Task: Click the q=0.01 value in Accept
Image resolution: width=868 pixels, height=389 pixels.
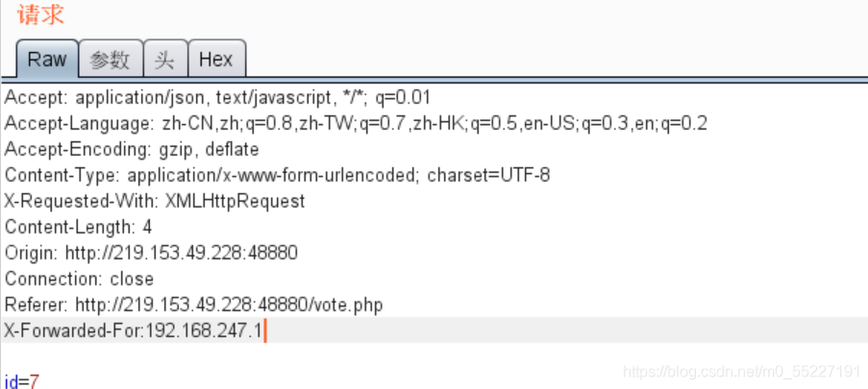Action: pyautogui.click(x=403, y=97)
